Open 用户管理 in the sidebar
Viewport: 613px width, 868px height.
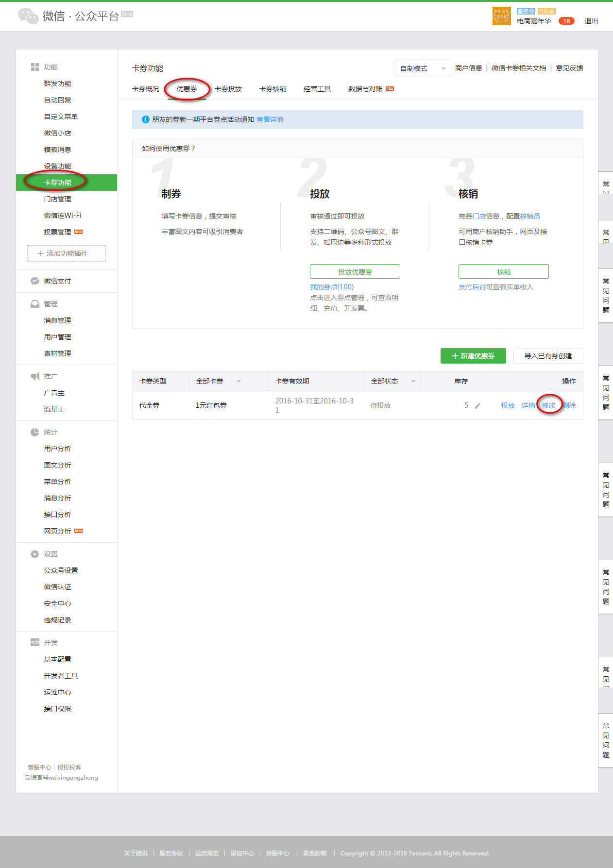point(57,337)
